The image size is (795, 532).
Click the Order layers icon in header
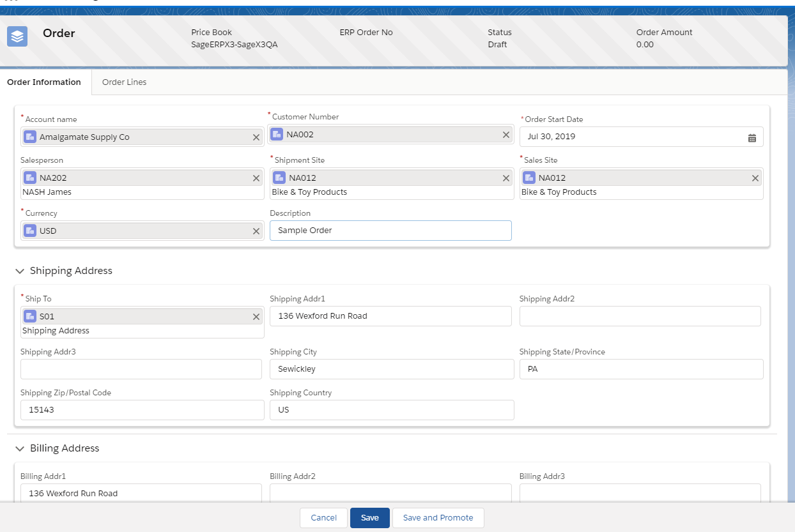click(x=18, y=36)
